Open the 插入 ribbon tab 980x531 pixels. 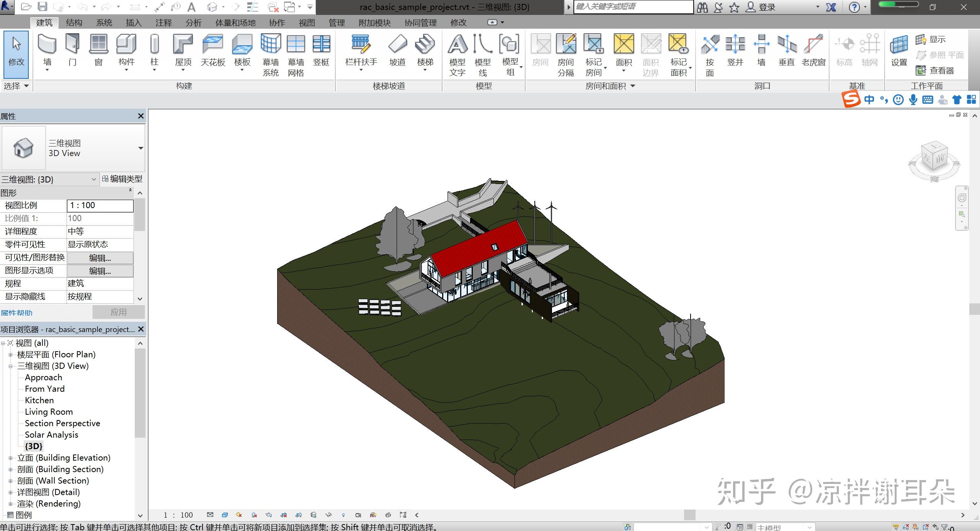tap(133, 23)
